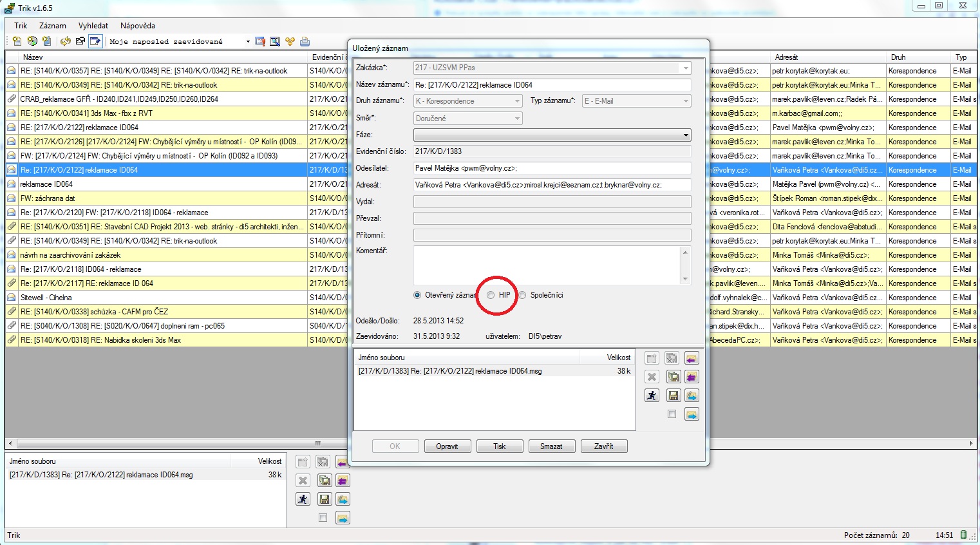Click the single floppy save icon in dialog

pos(673,396)
